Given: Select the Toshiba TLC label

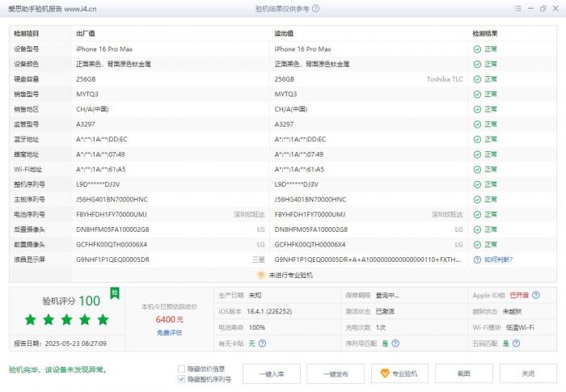Looking at the screenshot, I should pyautogui.click(x=445, y=79).
